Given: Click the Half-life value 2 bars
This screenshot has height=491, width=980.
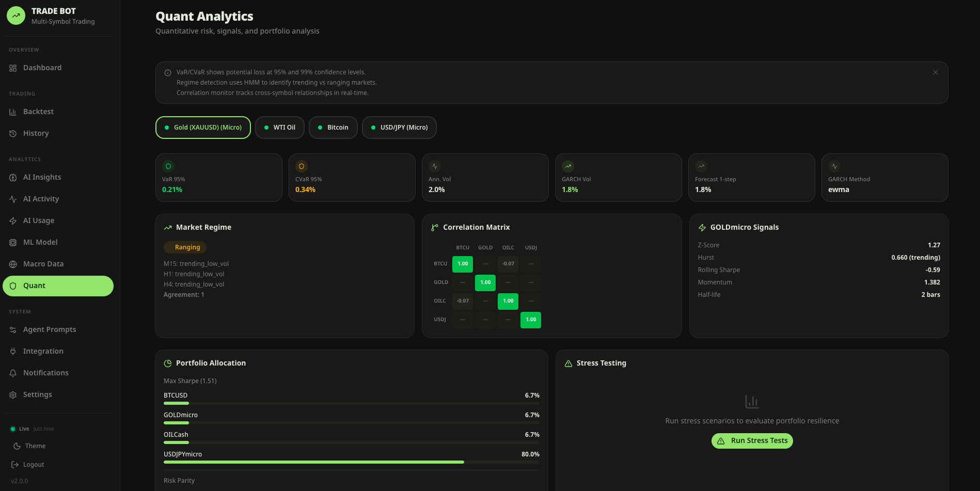Looking at the screenshot, I should pos(930,295).
